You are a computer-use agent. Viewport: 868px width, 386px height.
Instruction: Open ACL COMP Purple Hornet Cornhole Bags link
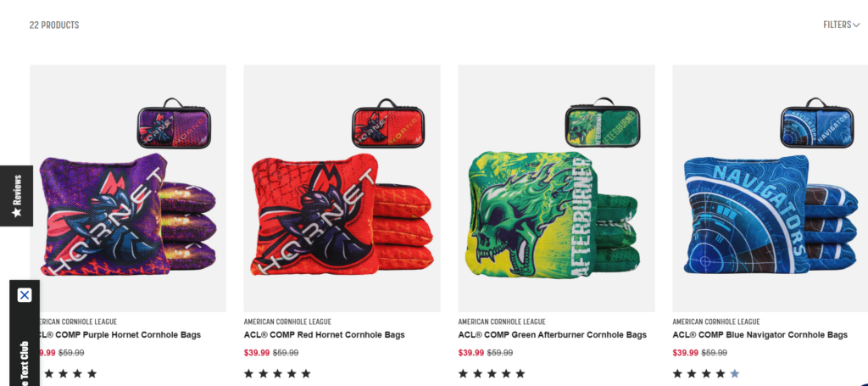coord(117,335)
